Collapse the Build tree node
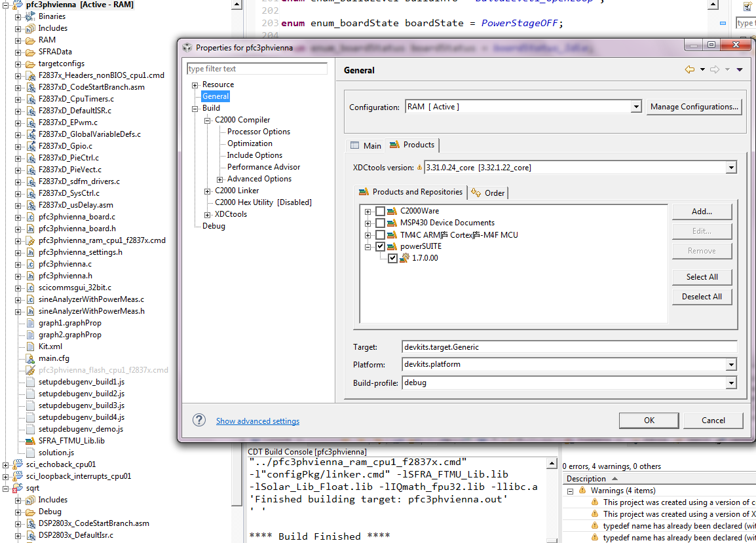Viewport: 756px width, 543px height. click(x=195, y=109)
